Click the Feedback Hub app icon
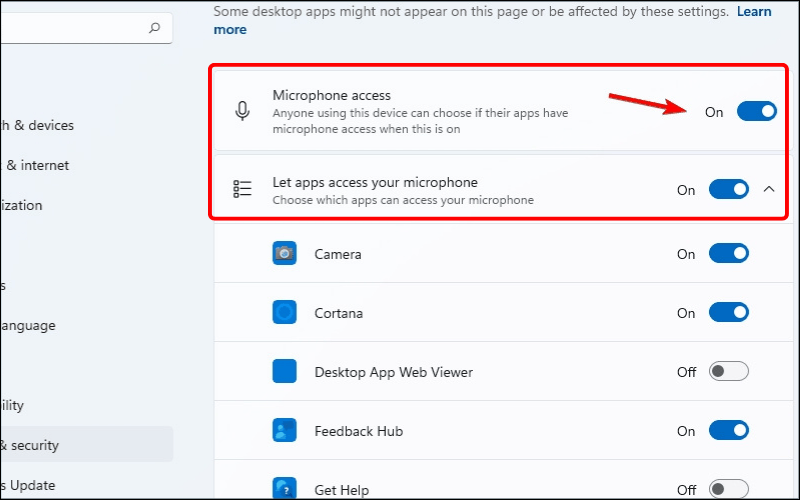800x500 pixels. 284,431
